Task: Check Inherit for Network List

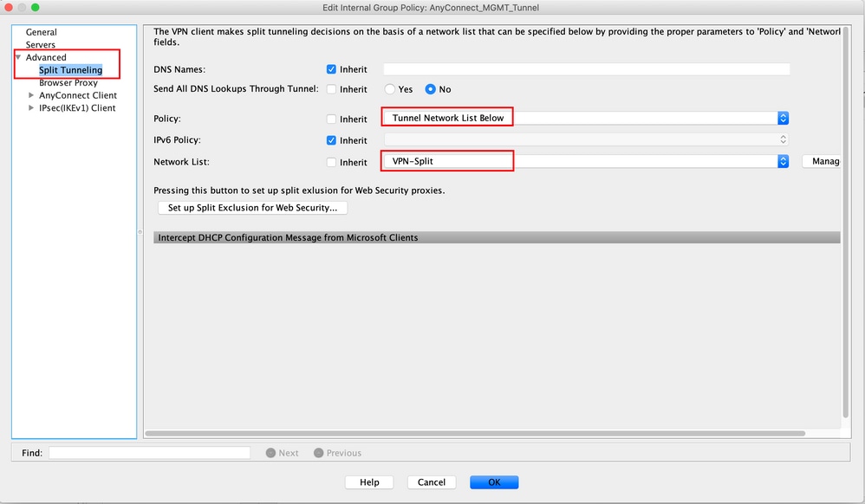Action: (331, 162)
